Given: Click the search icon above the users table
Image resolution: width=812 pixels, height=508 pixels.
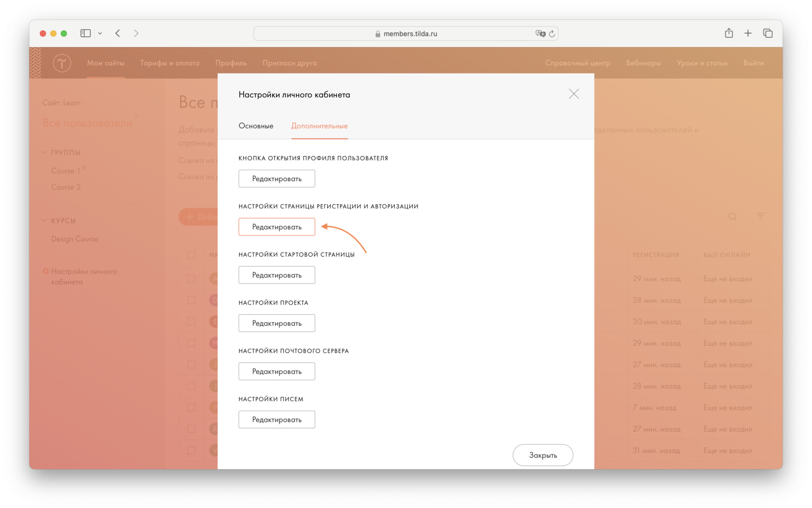Looking at the screenshot, I should (x=733, y=216).
